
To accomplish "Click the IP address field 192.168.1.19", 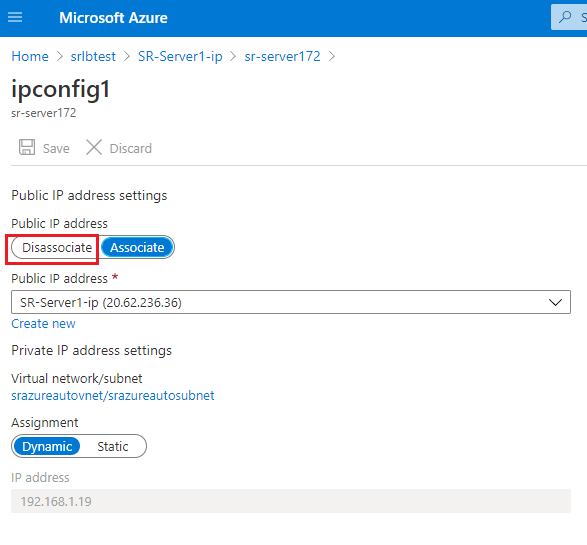I will pos(291,501).
